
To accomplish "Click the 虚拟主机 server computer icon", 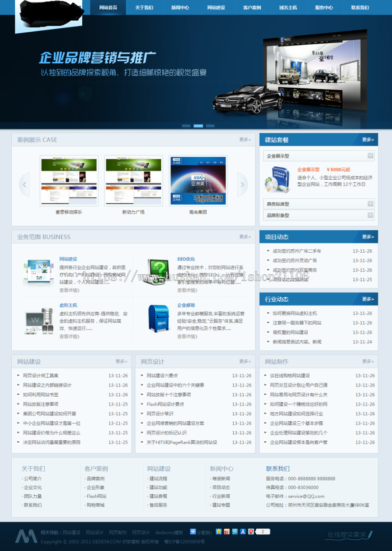I will click(39, 321).
